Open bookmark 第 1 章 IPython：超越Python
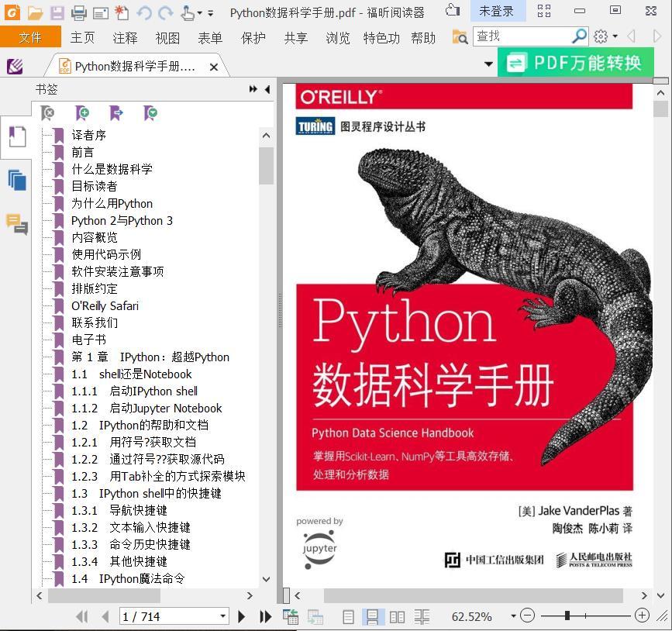The height and width of the screenshot is (631, 672). [x=150, y=357]
